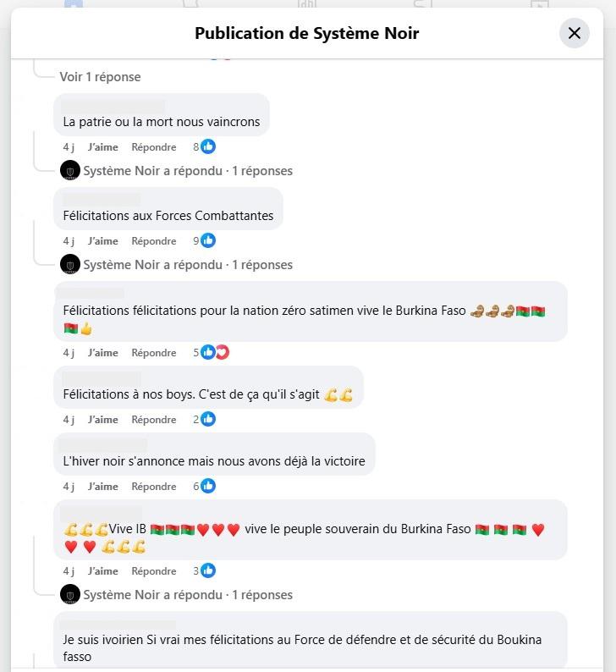
Task: Expand Système Noir reply under 'Vive IB' comment
Action: pos(188,594)
